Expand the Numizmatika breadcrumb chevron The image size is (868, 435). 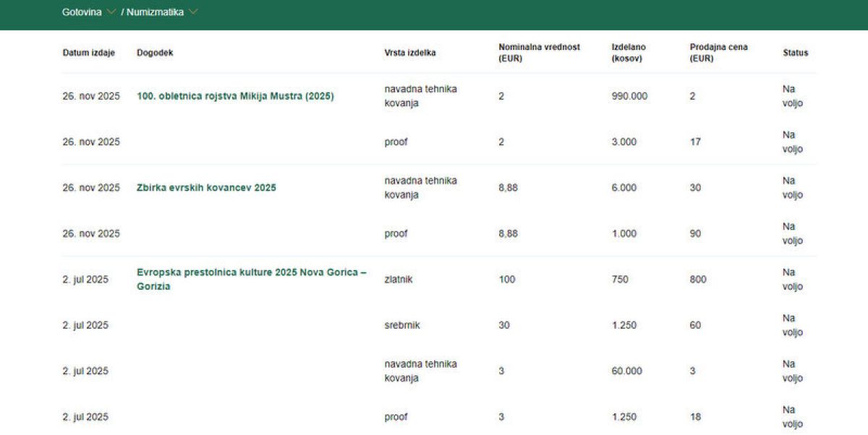tap(193, 12)
